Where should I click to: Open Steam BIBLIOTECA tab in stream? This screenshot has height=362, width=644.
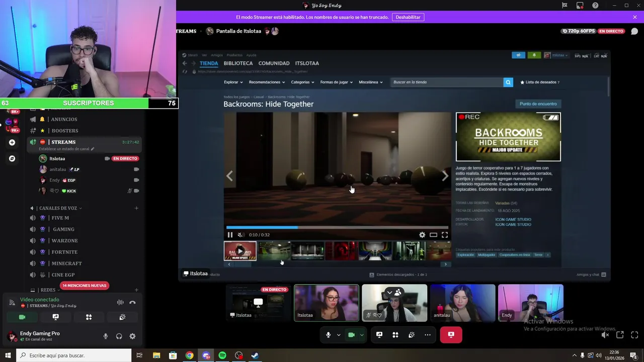click(x=238, y=63)
